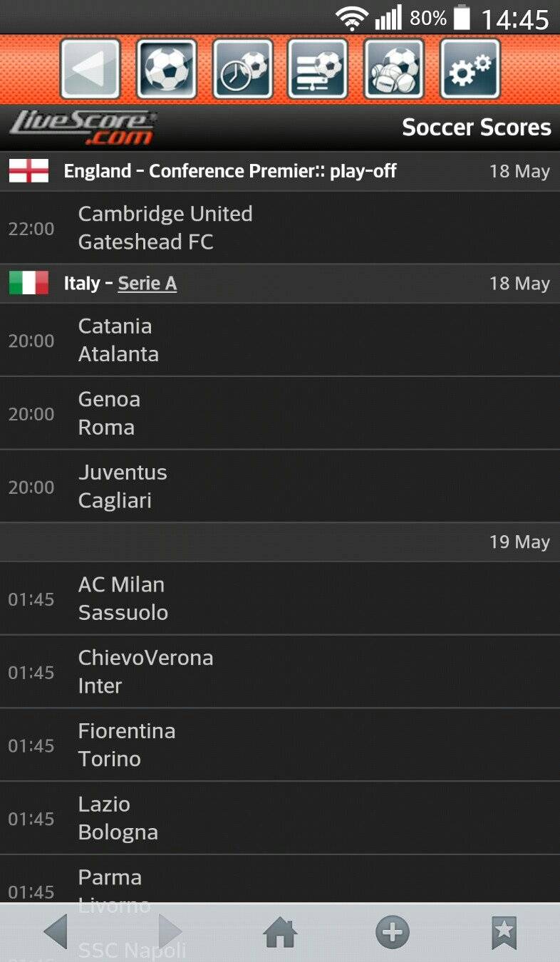The image size is (560, 962).
Task: Select the multi-sport balls icon
Action: pos(394,68)
